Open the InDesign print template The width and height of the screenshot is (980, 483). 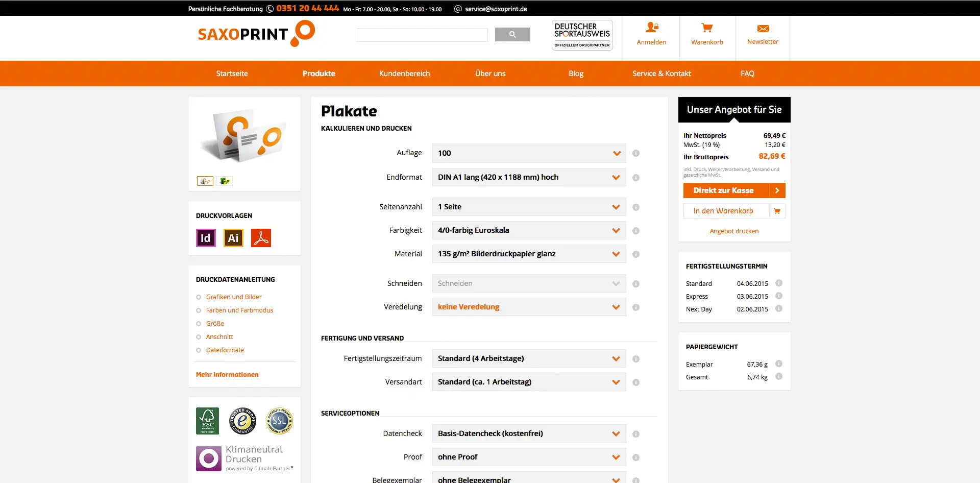(206, 237)
